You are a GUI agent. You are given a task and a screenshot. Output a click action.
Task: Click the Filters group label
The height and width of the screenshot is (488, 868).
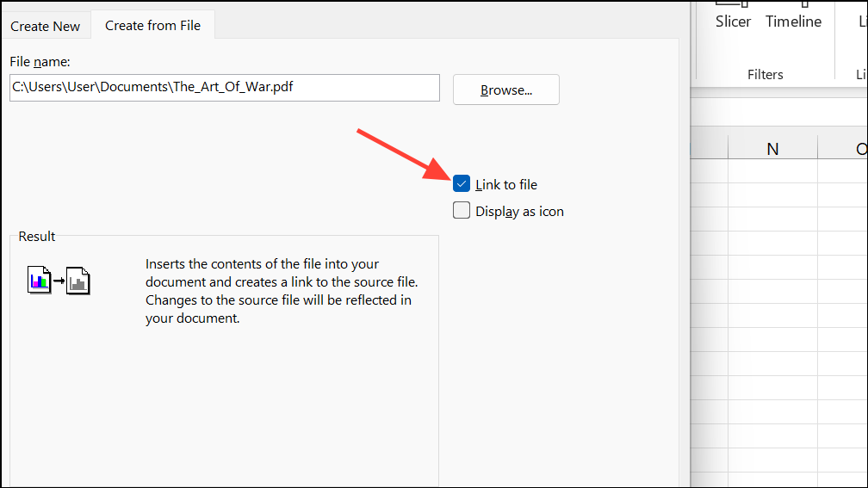pos(765,75)
